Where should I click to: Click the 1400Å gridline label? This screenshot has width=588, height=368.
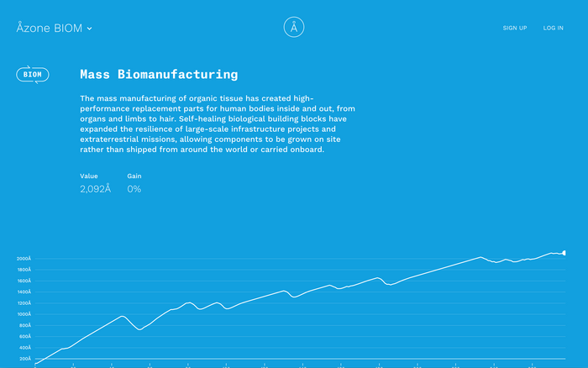24,292
